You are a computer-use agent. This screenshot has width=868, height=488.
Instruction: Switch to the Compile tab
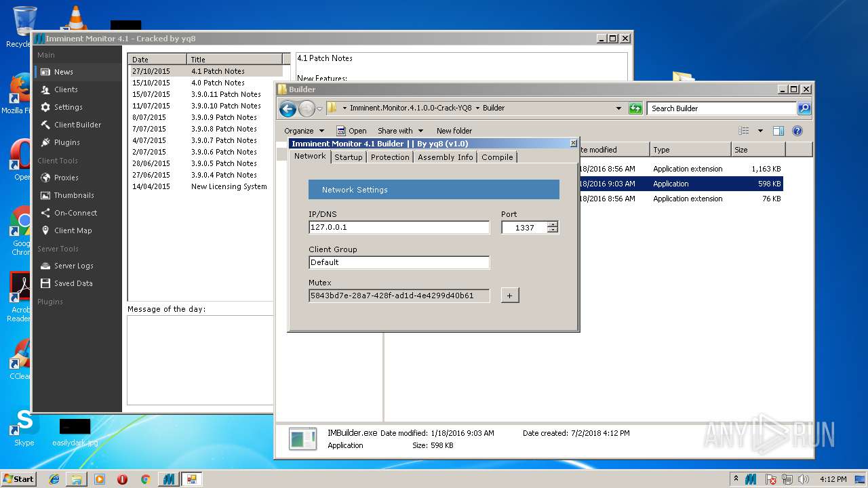(497, 157)
